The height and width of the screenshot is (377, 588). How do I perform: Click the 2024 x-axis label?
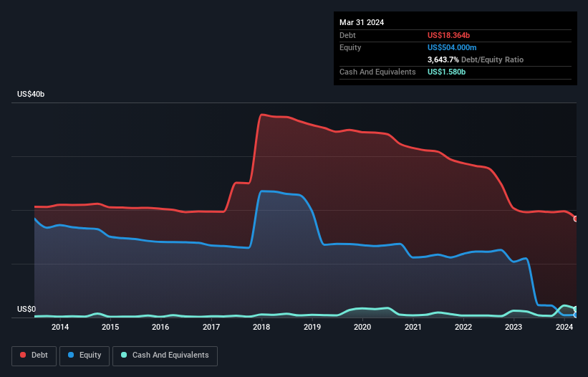pos(564,327)
